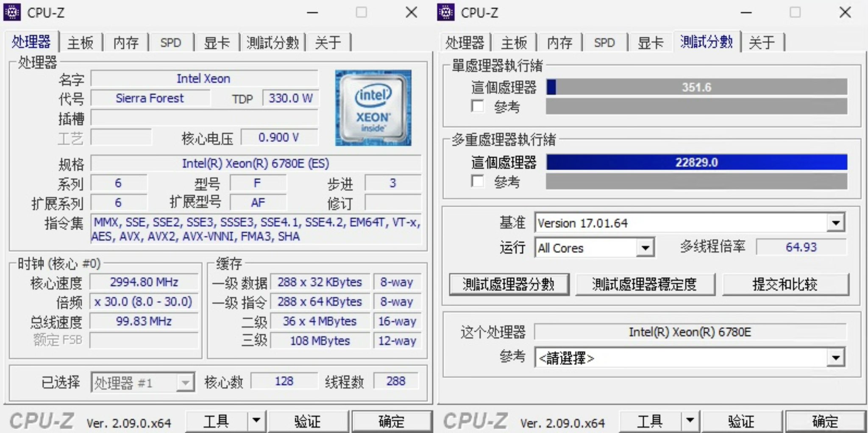Open SPD tab in right window

pos(604,43)
